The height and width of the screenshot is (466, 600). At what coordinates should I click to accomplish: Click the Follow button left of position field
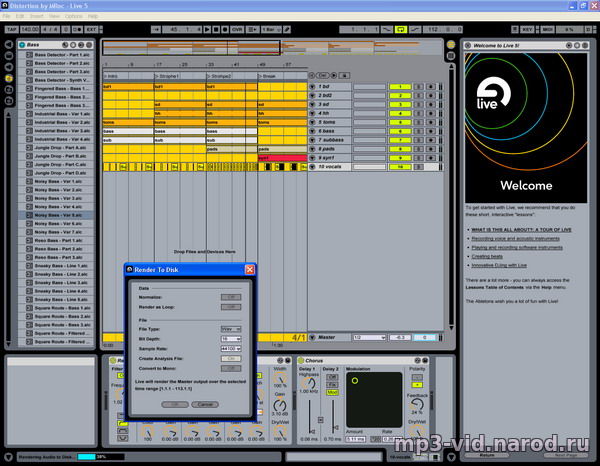(156, 29)
